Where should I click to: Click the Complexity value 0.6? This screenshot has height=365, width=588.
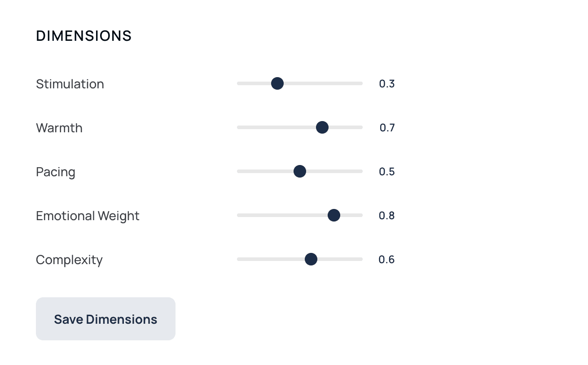click(x=387, y=260)
